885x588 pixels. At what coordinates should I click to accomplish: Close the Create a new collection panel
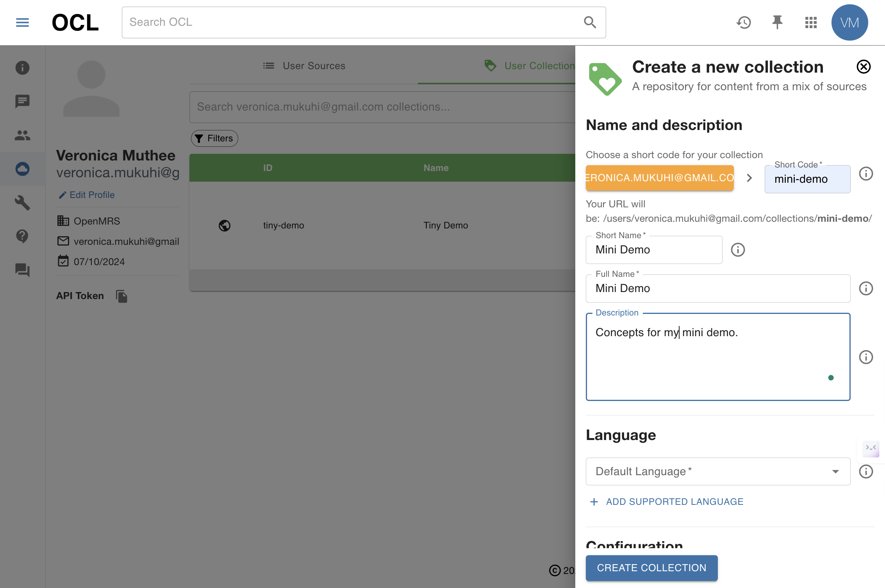(x=864, y=67)
